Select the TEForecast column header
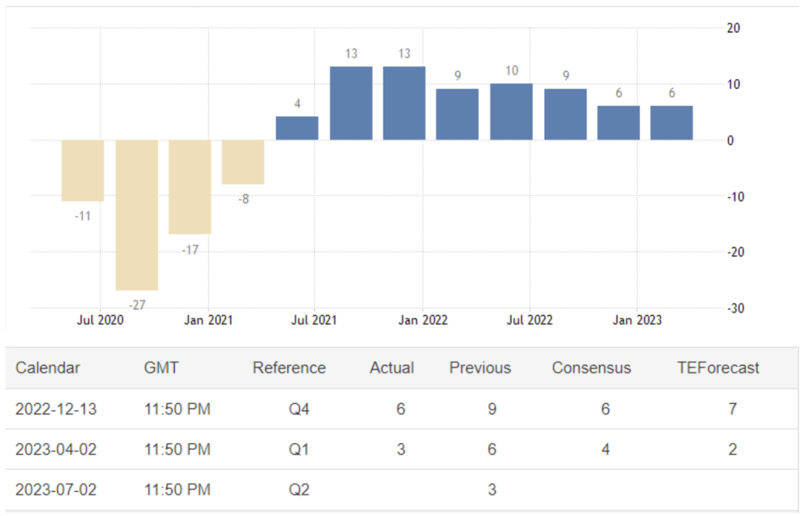Image resolution: width=812 pixels, height=516 pixels. (x=718, y=368)
